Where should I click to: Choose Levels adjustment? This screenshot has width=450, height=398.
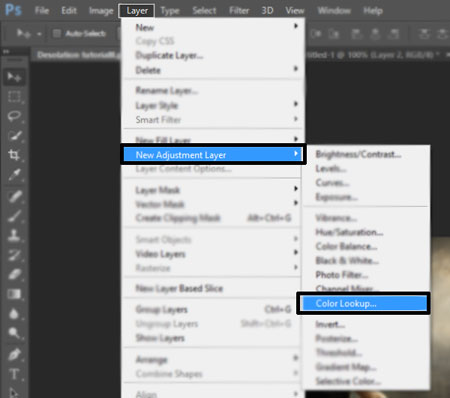tap(366, 168)
